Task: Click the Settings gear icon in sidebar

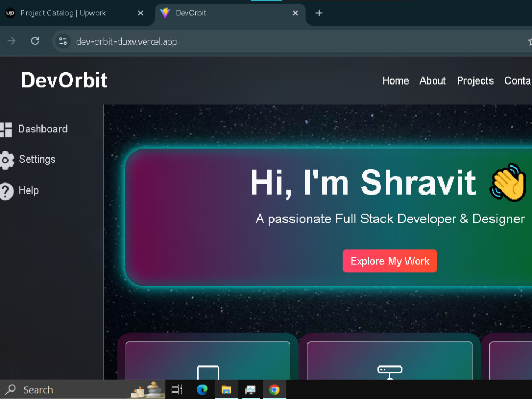Action: point(7,160)
